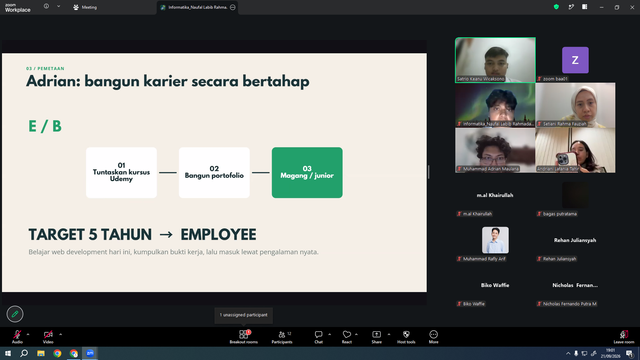Open the first Chrome taskbar icon
640x360 pixels.
tap(57, 353)
